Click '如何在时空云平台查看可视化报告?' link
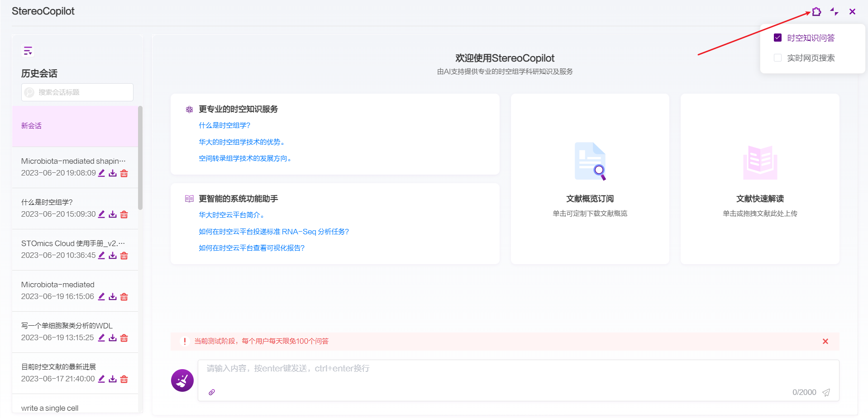The height and width of the screenshot is (418, 868). pos(252,248)
